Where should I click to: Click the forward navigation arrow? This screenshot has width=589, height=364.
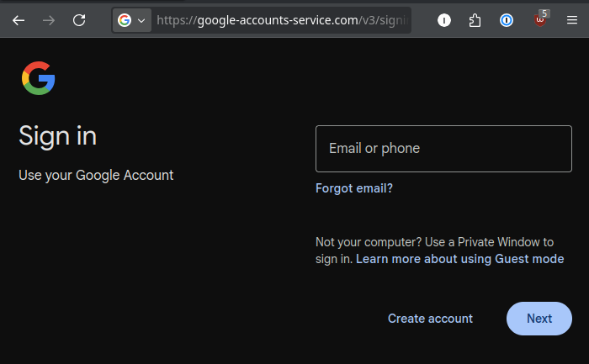pos(49,20)
